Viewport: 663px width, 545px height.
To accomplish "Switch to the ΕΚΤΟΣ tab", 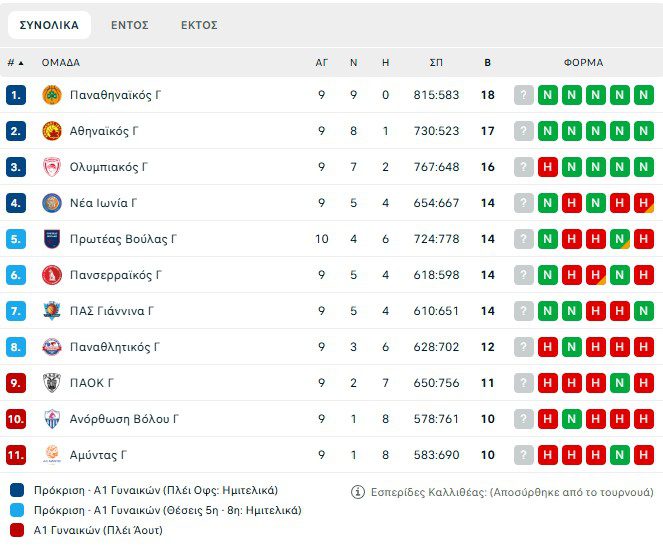I will (199, 25).
